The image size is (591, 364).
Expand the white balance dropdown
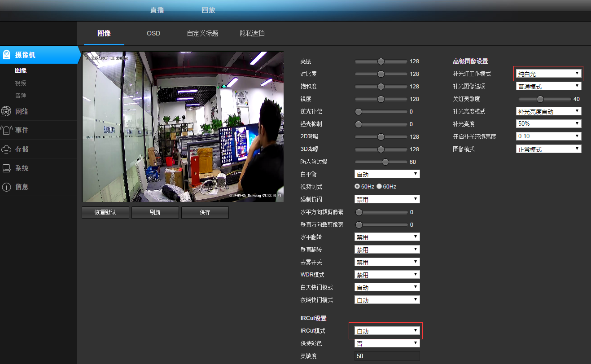pos(387,174)
